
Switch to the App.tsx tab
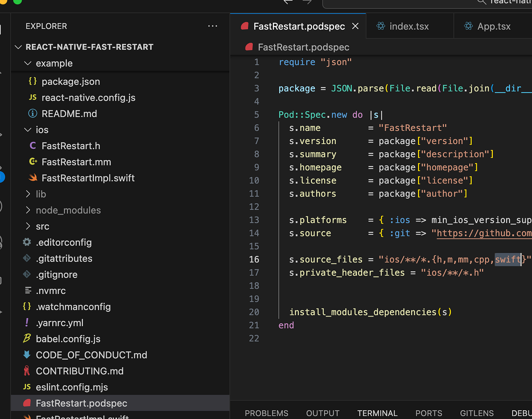pos(494,26)
